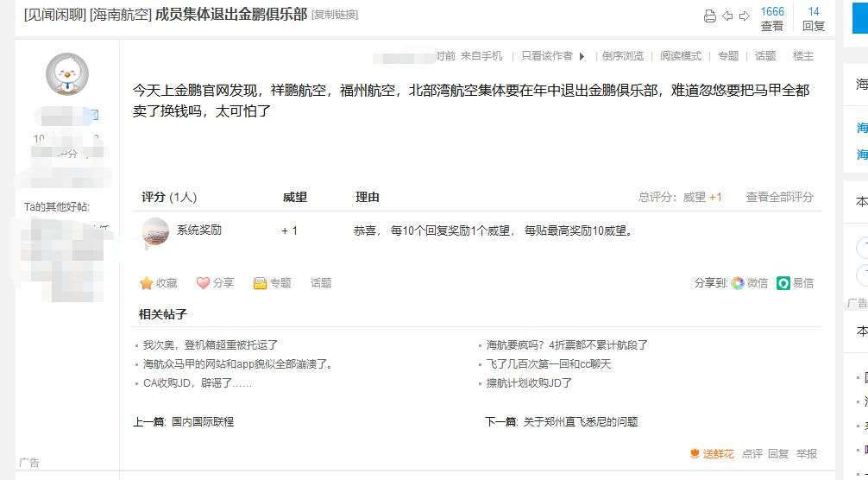Open related post 擦航计划收购JD了
This screenshot has width=868, height=480.
point(529,382)
